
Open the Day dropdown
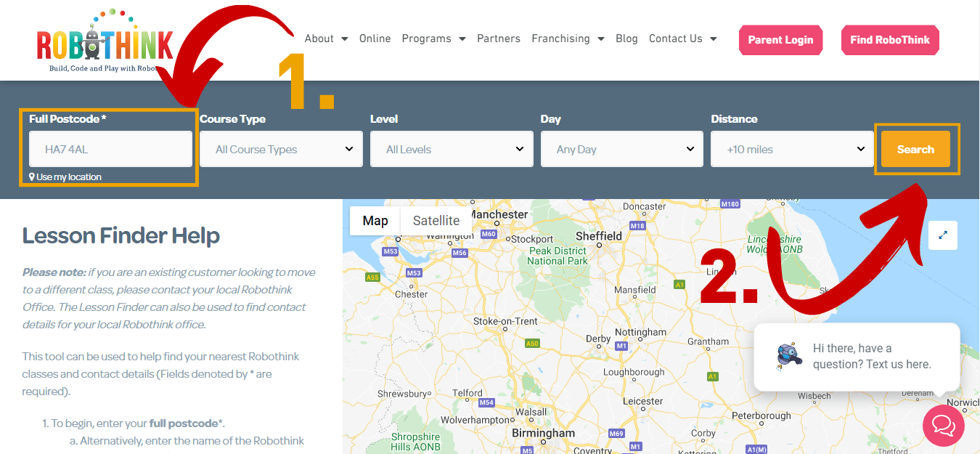point(622,149)
